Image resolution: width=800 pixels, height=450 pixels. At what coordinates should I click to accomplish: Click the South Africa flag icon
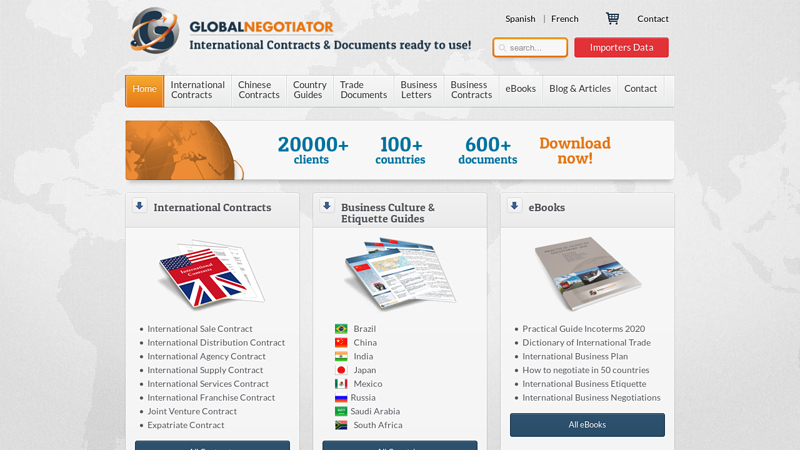[x=341, y=425]
